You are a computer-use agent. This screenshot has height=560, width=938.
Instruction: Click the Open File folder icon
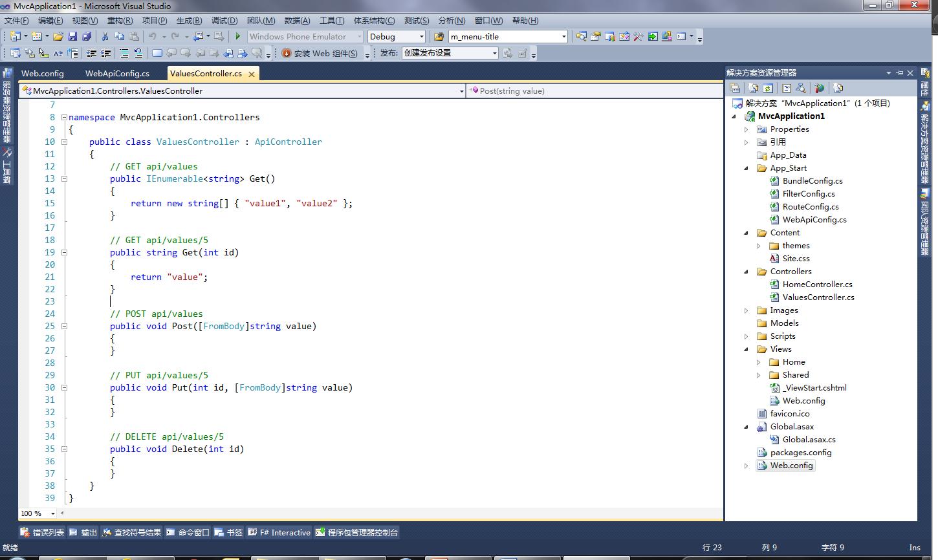tap(58, 37)
